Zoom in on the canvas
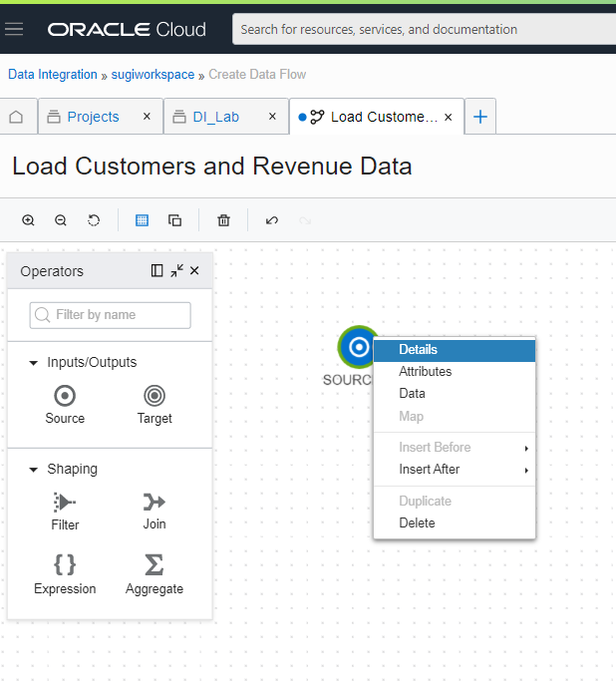The height and width of the screenshot is (690, 616). click(28, 220)
